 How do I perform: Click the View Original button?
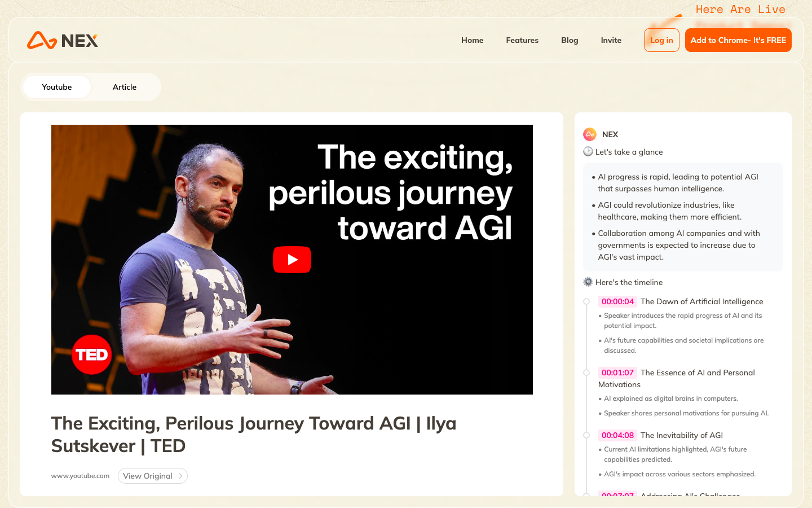tap(152, 476)
